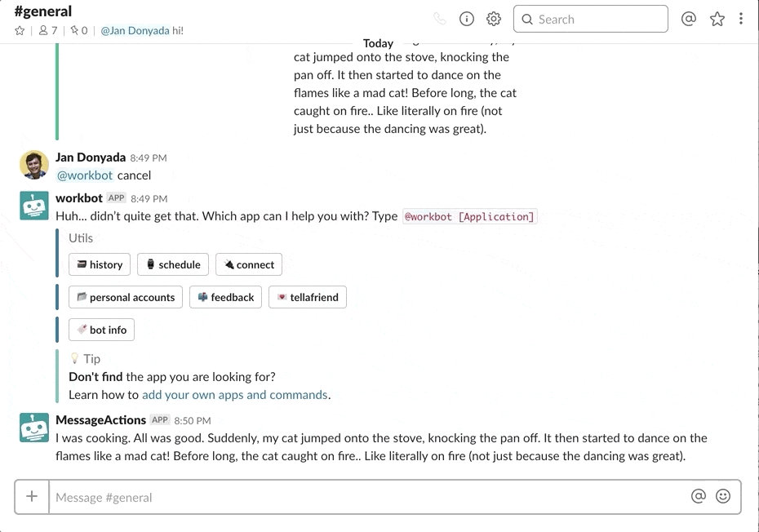759x532 pixels.
Task: Click the history button from workbot
Action: click(x=99, y=264)
